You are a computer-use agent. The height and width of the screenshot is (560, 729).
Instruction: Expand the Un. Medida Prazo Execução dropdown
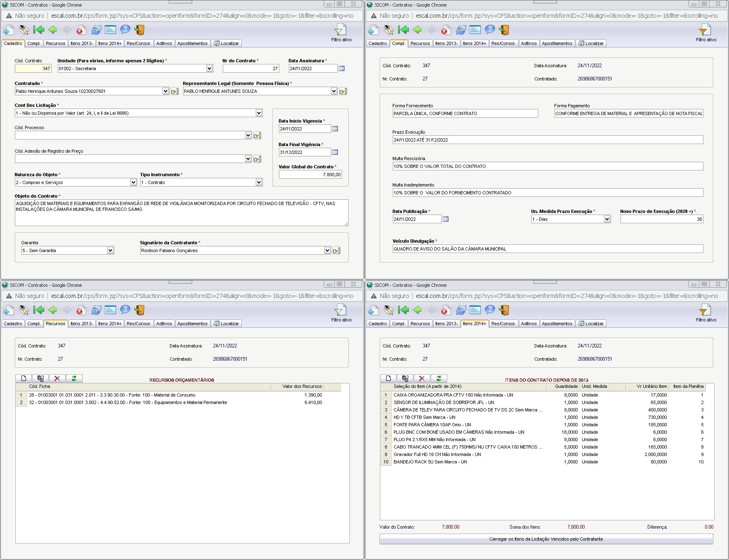pyautogui.click(x=607, y=219)
